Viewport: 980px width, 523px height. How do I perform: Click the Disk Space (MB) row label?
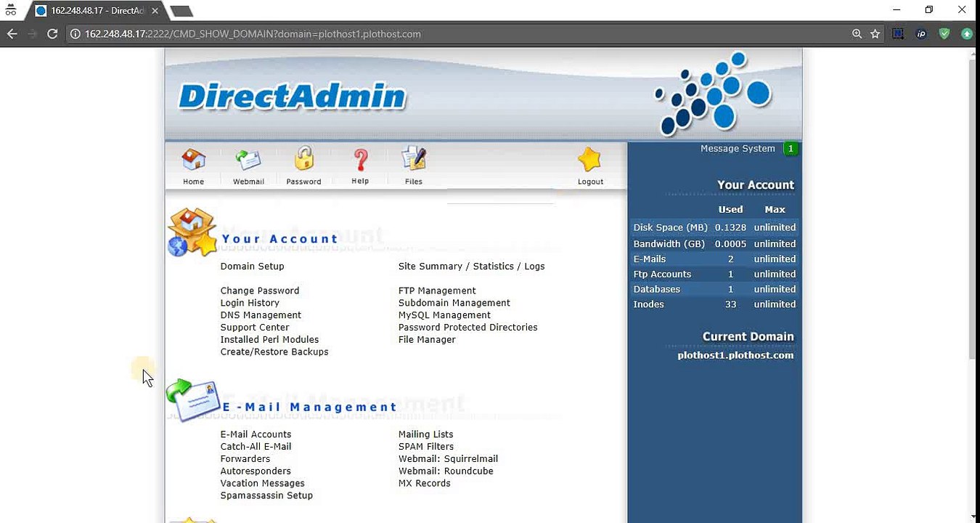[670, 228]
